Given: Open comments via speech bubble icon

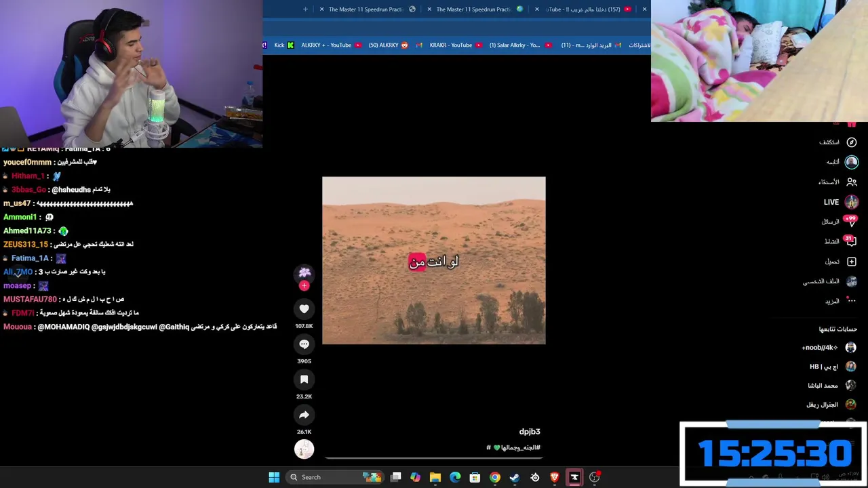Looking at the screenshot, I should coord(304,344).
